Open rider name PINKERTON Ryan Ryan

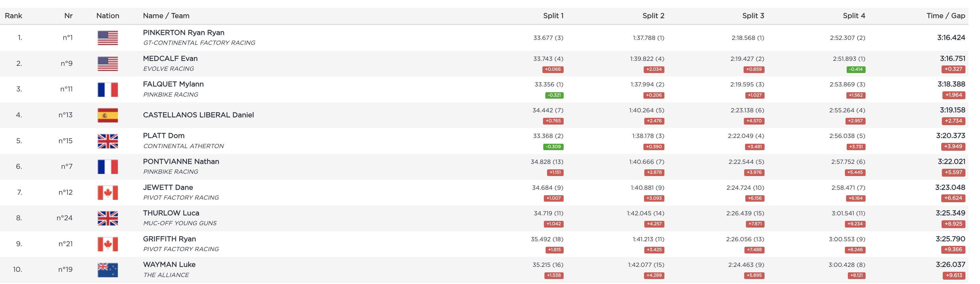click(x=183, y=33)
